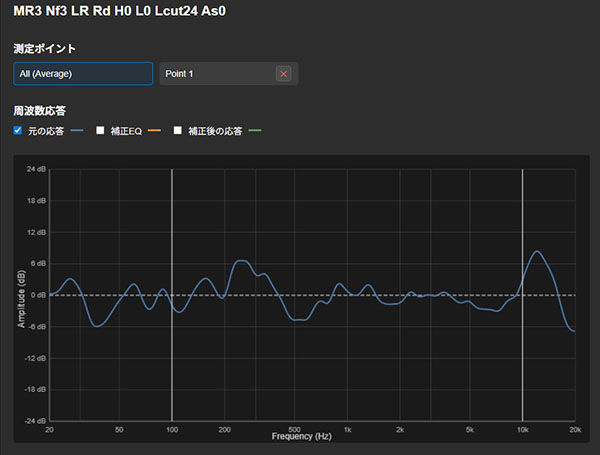Remove Point 1 with the red X icon
Screen dimensions: 600x455
(x=284, y=74)
